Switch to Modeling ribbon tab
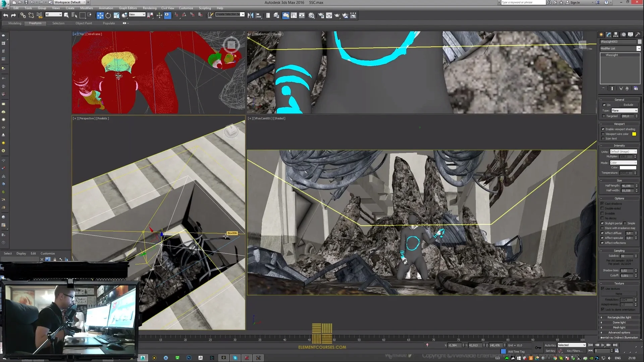 (x=15, y=23)
